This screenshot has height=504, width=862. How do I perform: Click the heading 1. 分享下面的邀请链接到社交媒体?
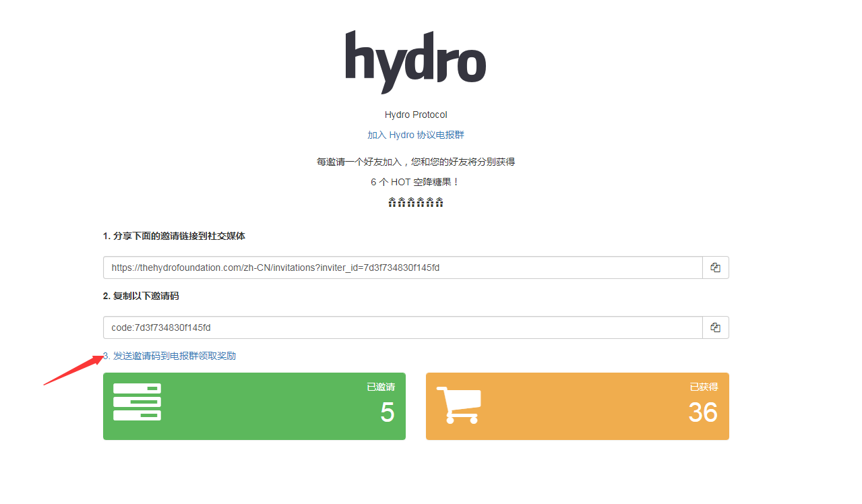[x=175, y=236]
